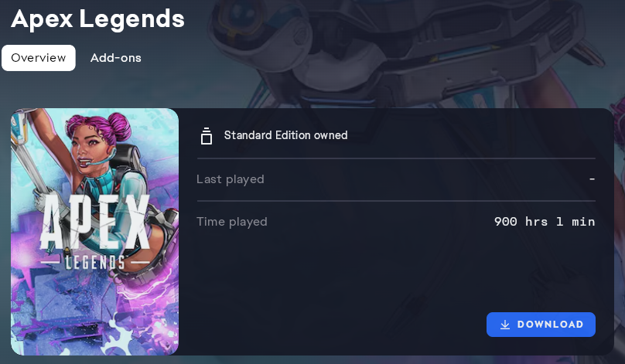The image size is (625, 364).
Task: Select the Time played label
Action: pyautogui.click(x=231, y=222)
